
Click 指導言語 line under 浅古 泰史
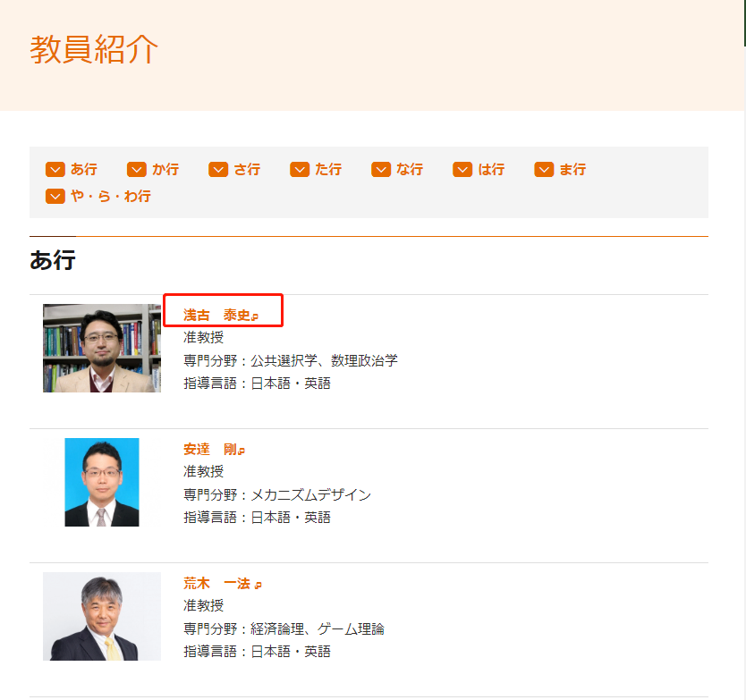coord(258,384)
